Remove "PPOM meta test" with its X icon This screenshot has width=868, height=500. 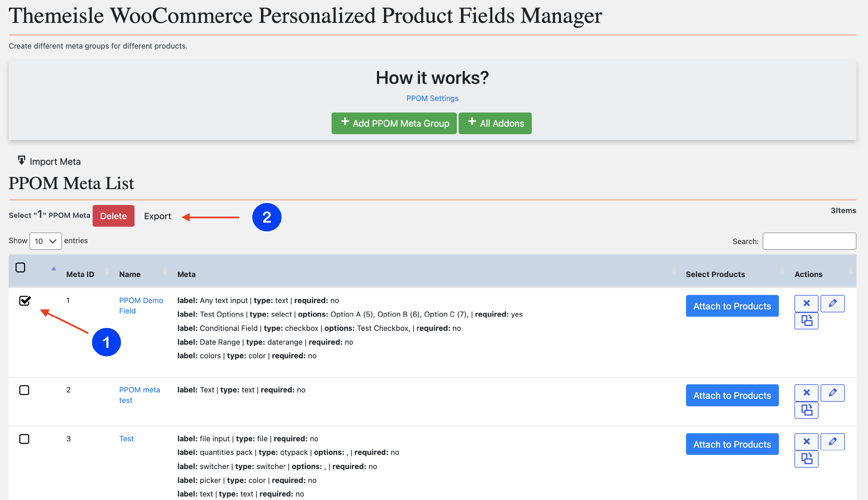point(807,392)
